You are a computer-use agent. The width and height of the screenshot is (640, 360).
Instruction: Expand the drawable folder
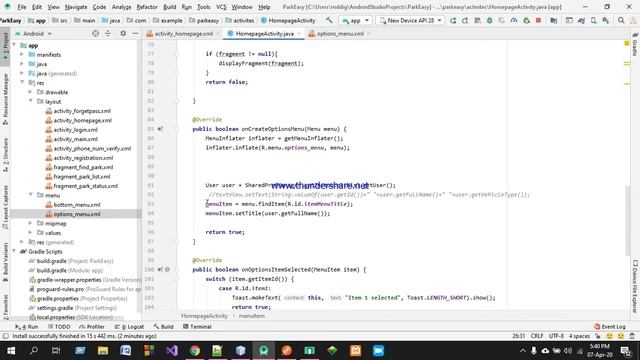pyautogui.click(x=30, y=92)
